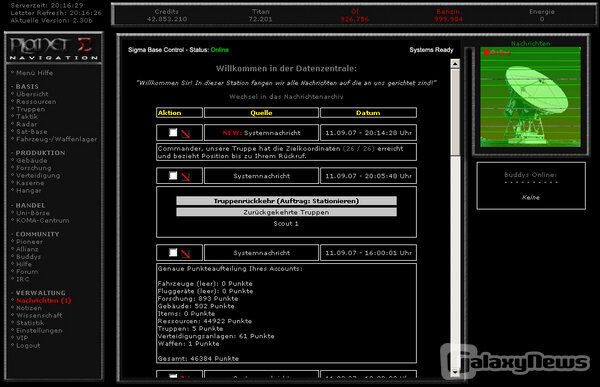This screenshot has width=600, height=387.
Task: Open the Sat-Base page
Action: click(x=31, y=131)
